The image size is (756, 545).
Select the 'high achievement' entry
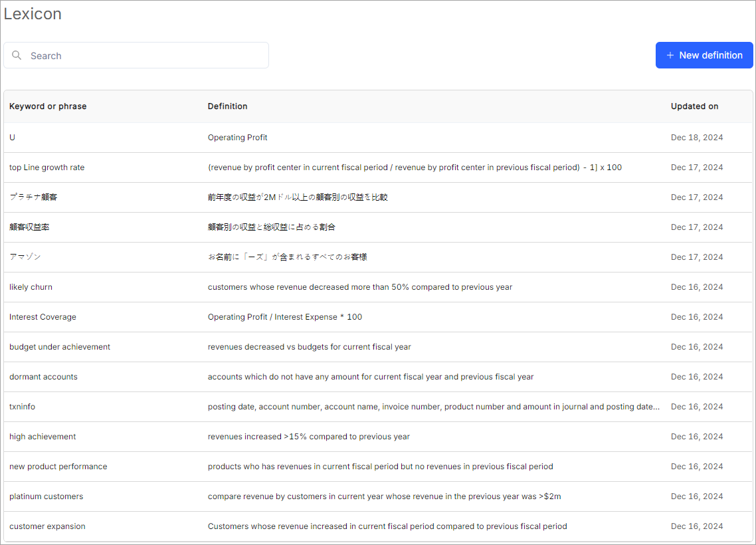[43, 437]
